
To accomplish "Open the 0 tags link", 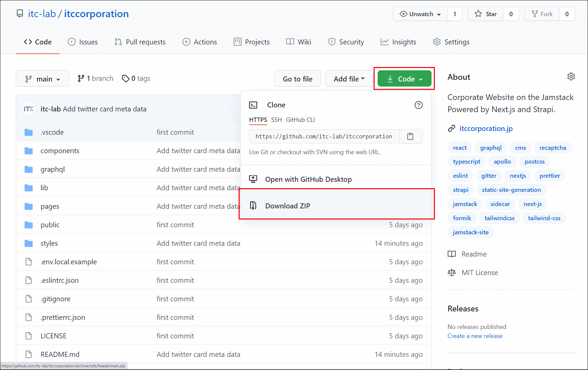I will [136, 78].
